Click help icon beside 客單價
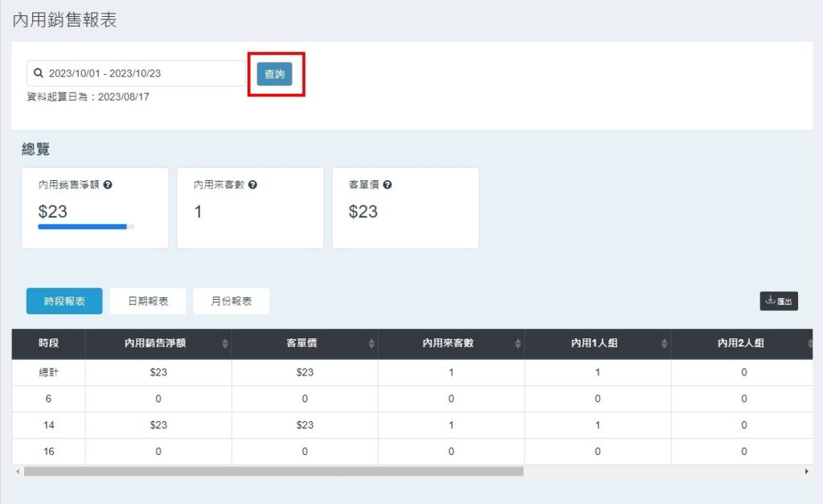 (x=387, y=185)
